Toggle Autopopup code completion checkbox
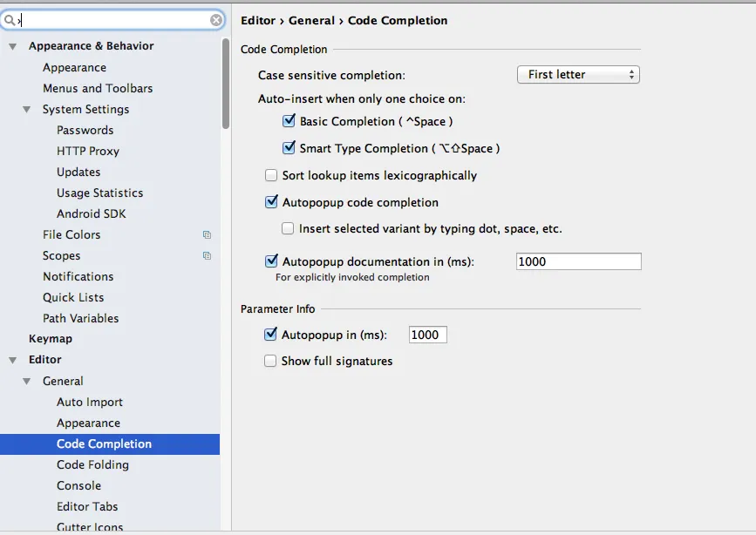The height and width of the screenshot is (535, 756). (271, 202)
